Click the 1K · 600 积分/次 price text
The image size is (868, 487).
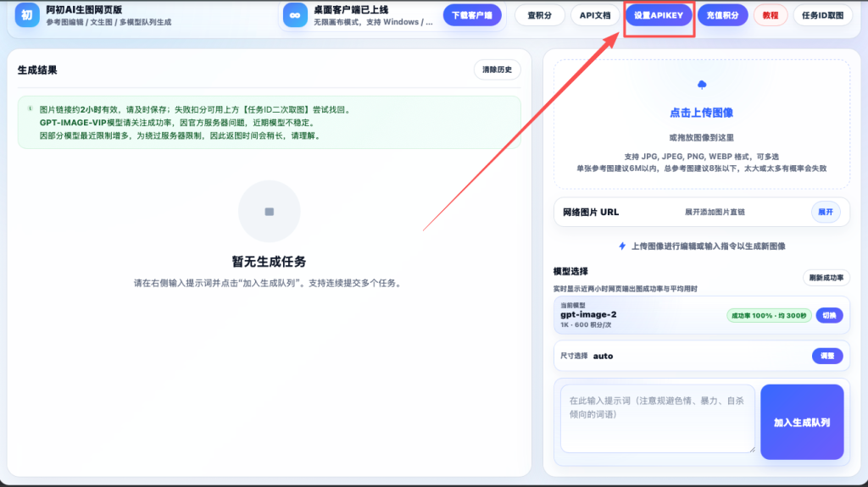point(586,325)
